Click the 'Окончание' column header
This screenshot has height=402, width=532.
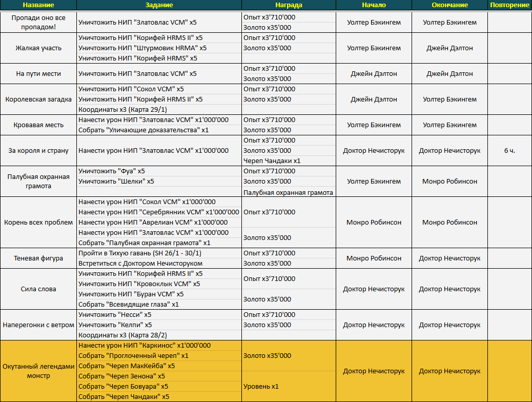pos(449,5)
